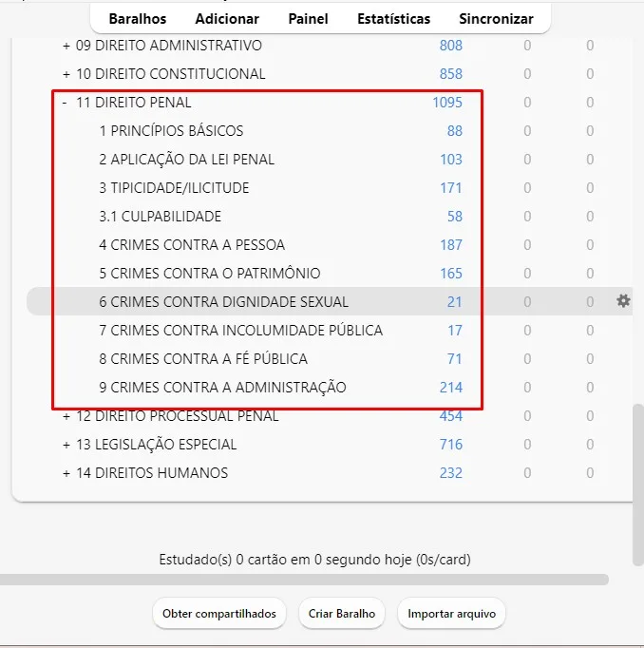Open the Painel tab

[308, 19]
